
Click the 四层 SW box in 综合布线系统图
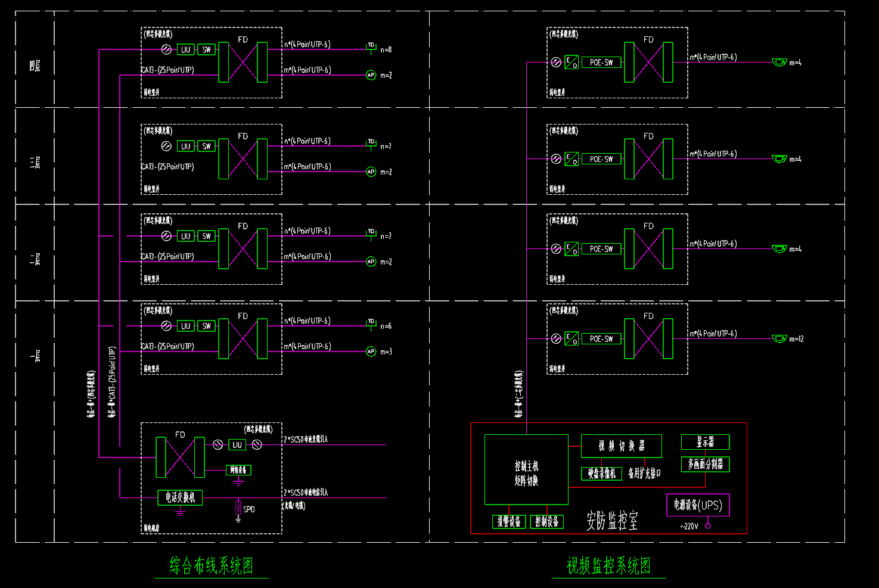coord(206,49)
